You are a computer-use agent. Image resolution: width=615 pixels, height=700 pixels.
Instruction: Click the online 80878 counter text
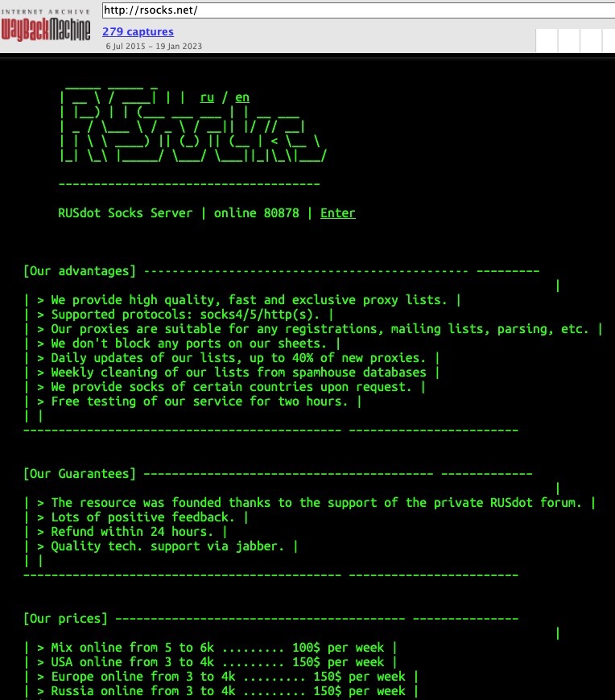pos(256,213)
